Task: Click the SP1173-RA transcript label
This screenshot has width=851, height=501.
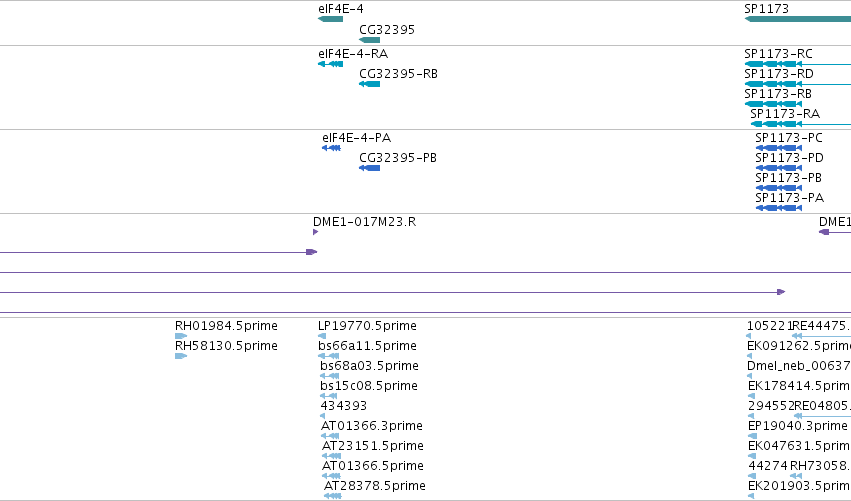Action: 785,114
